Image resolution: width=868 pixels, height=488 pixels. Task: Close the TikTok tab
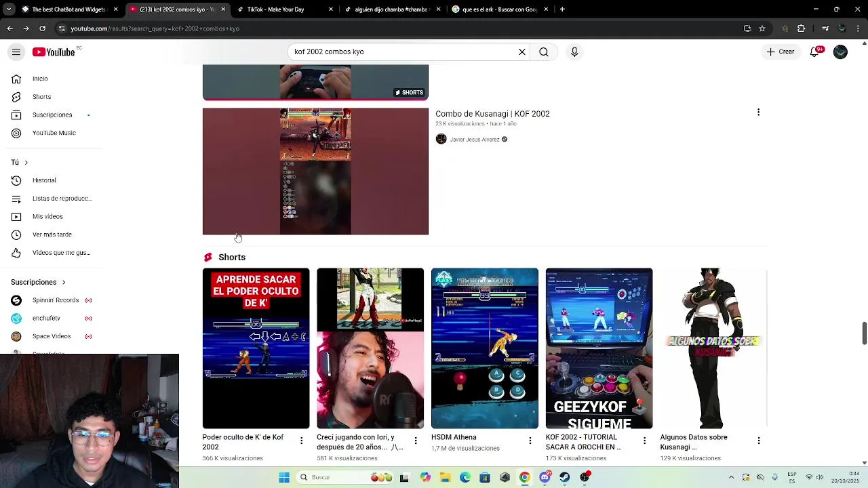[331, 9]
